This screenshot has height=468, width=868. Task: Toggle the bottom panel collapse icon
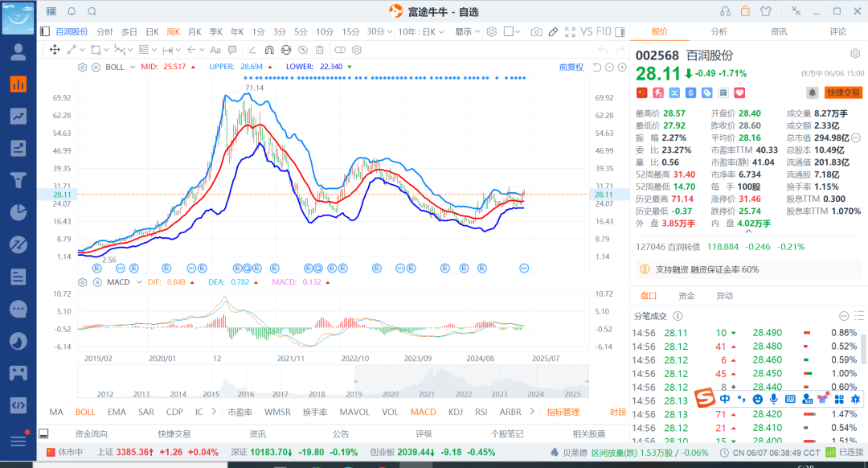[43, 433]
